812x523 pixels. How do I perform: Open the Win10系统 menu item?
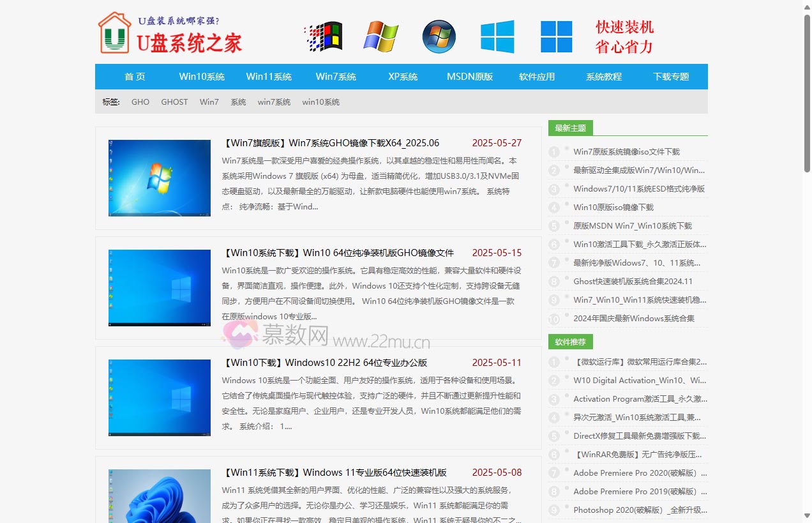[x=202, y=76]
